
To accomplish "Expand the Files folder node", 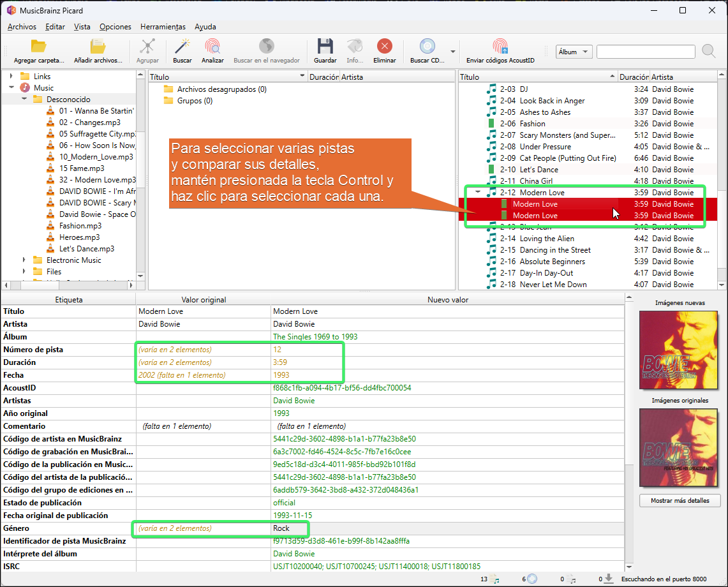I will pos(24,272).
